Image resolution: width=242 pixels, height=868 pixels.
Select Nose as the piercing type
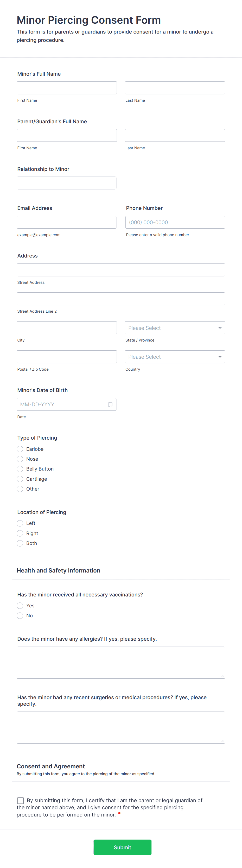point(20,459)
